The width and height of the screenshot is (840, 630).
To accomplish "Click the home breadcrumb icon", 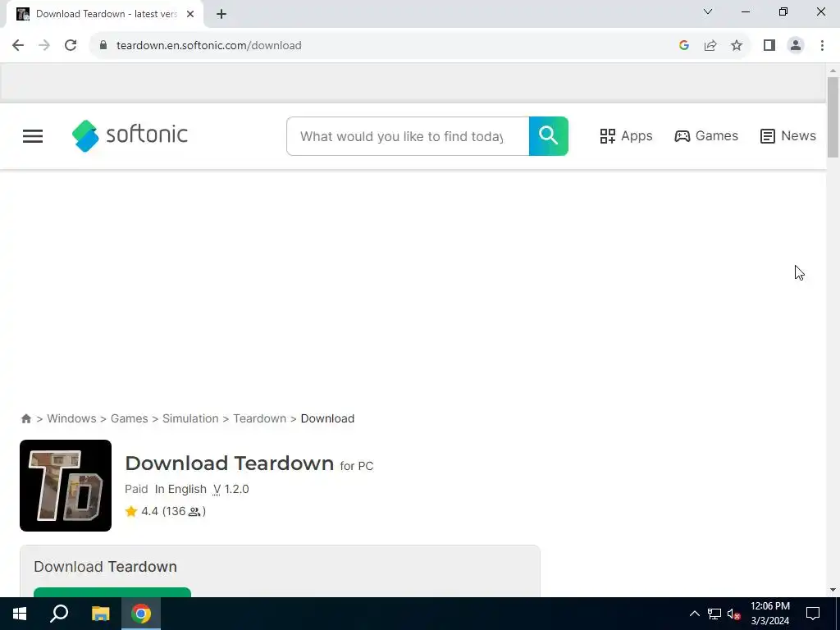I will 25,418.
